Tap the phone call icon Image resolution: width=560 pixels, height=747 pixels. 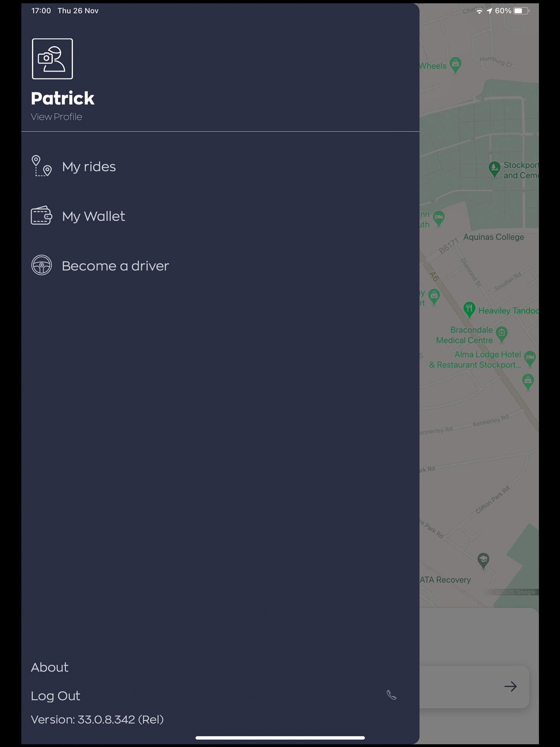(392, 695)
